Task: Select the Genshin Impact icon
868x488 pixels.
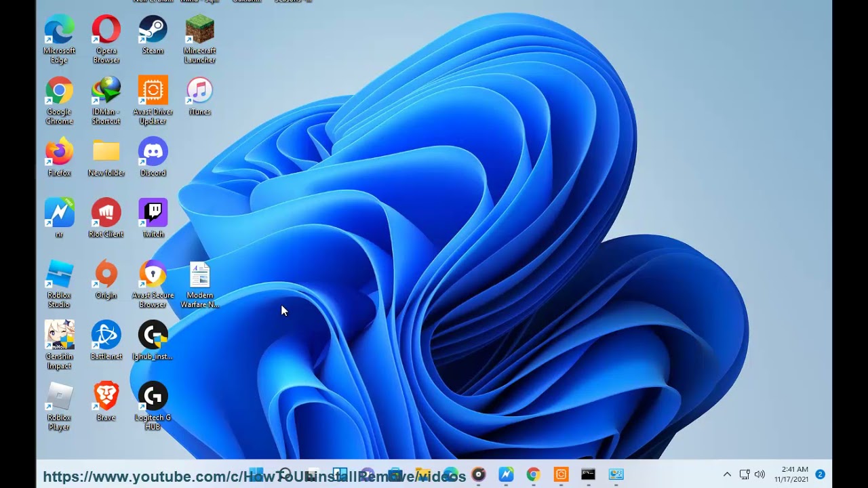Action: 59,346
